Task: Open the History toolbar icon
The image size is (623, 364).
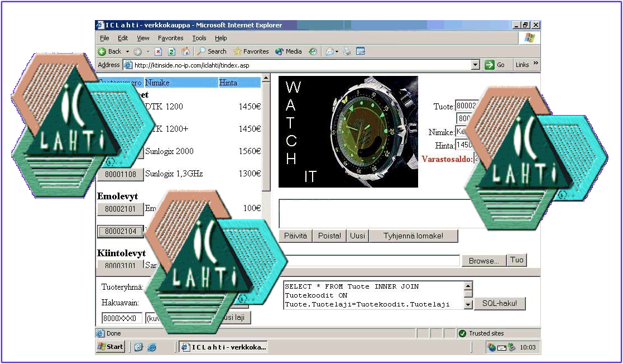Action: coord(313,51)
